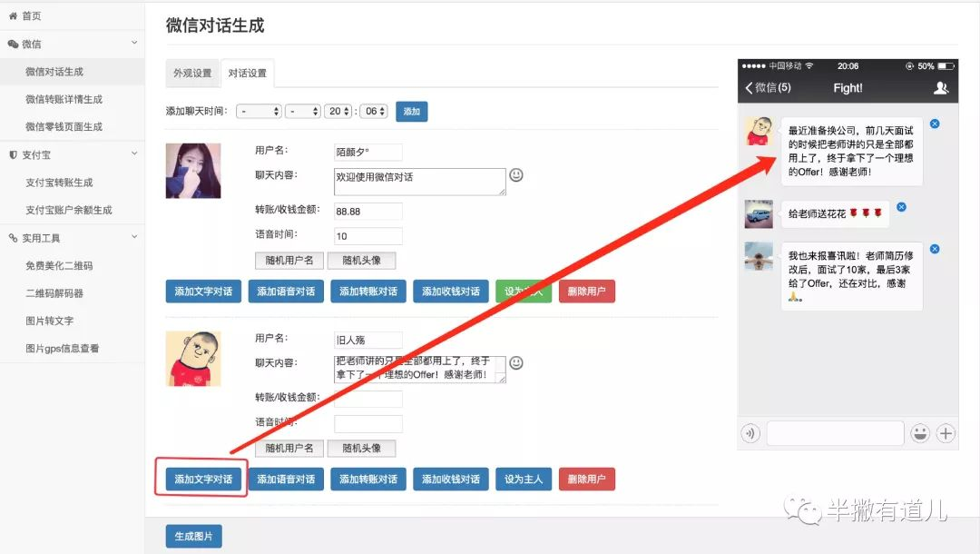980x554 pixels.
Task: Remove the first chat bubble via its blue X
Action: 935,124
